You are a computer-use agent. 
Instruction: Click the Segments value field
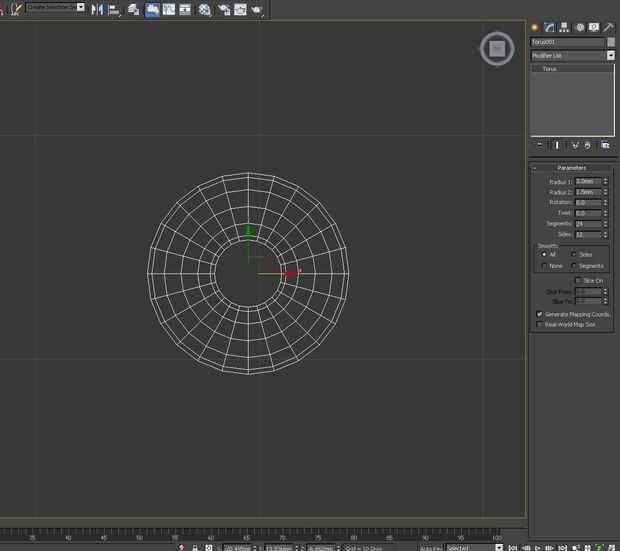[587, 224]
